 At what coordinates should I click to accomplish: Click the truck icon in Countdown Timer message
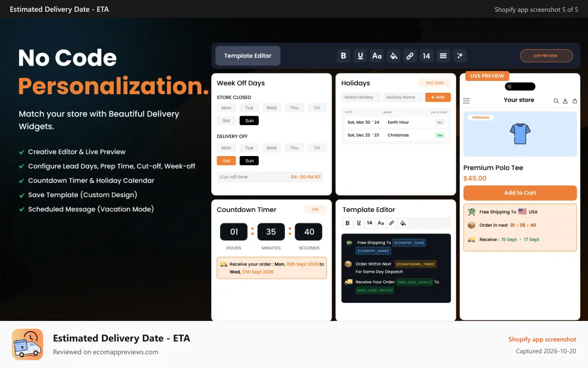(223, 264)
